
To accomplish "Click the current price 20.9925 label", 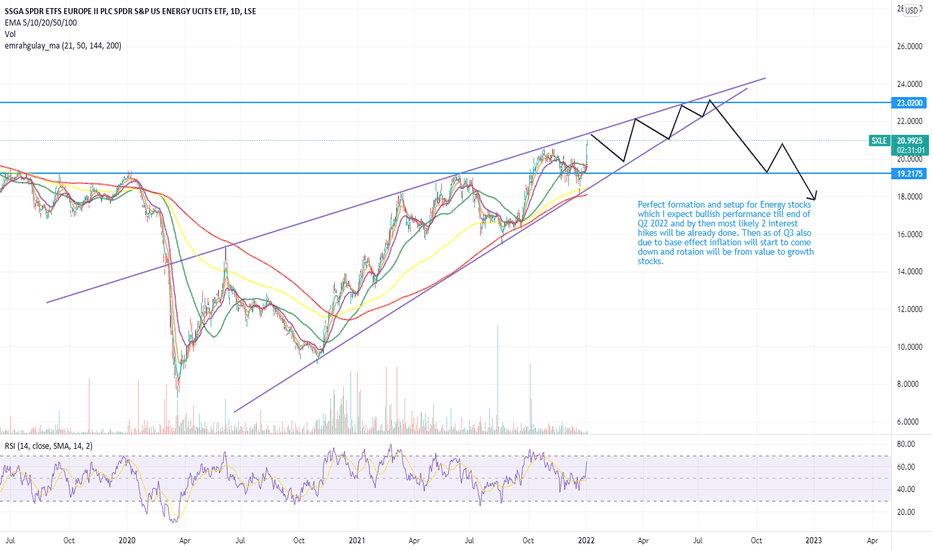I will point(909,141).
